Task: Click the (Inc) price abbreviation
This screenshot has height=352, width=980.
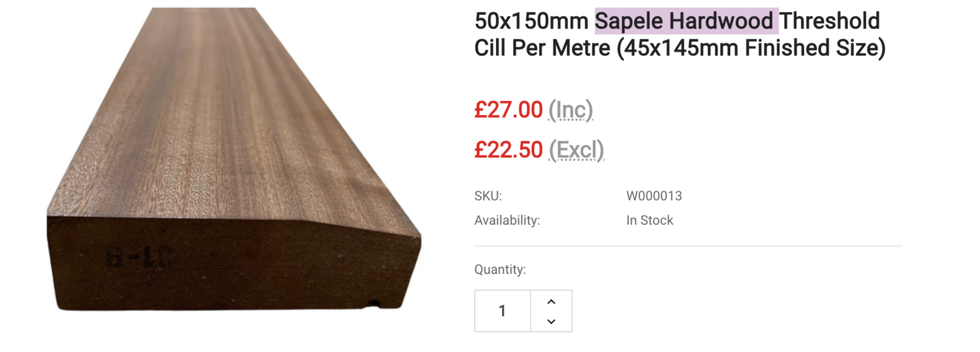Action: pyautogui.click(x=570, y=110)
